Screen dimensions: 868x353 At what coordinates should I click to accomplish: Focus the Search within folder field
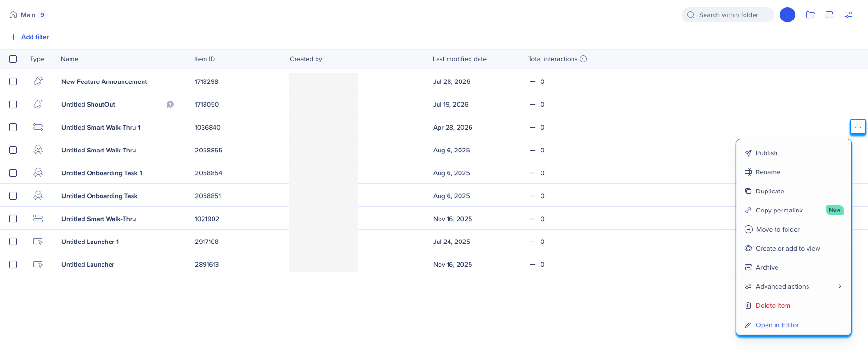click(x=728, y=15)
